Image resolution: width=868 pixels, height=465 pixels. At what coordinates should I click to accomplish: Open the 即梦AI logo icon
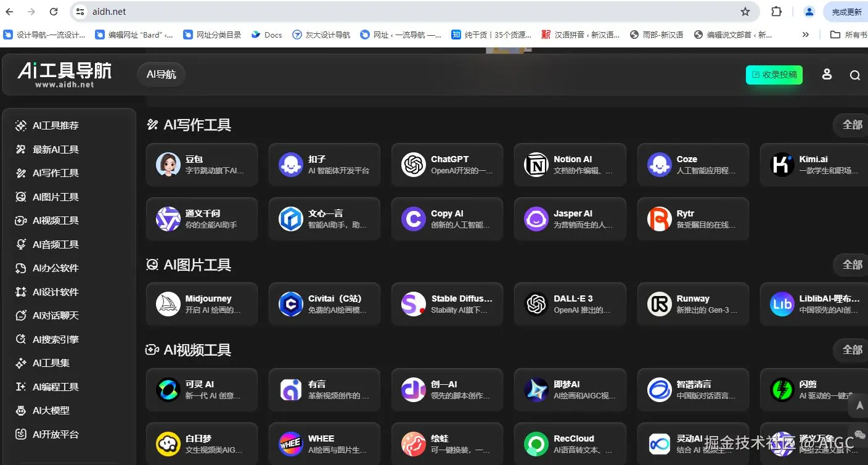536,390
